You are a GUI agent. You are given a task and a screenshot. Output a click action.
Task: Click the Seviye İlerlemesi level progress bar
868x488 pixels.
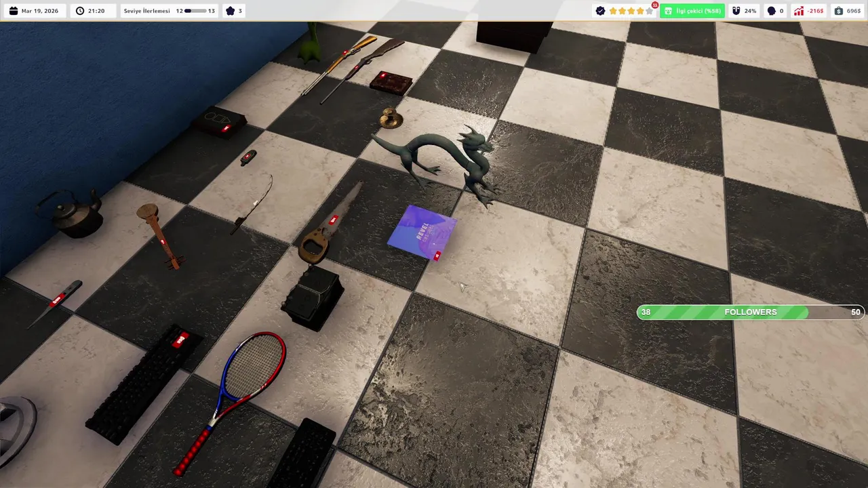coord(195,11)
